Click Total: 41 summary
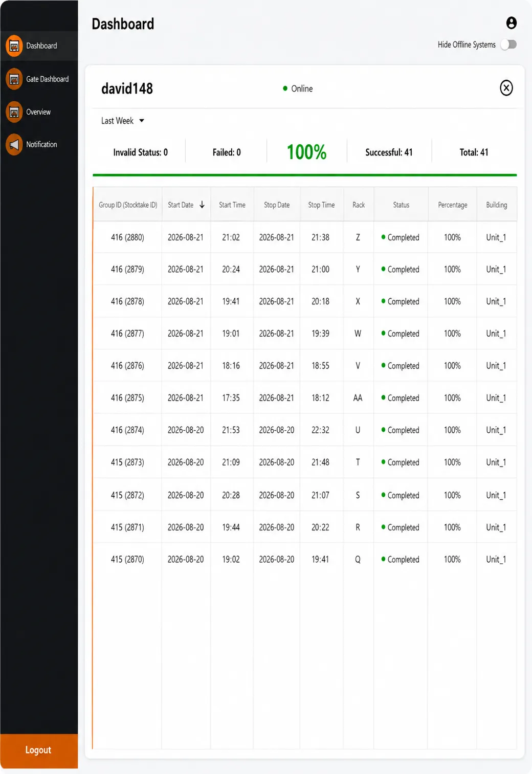Image resolution: width=532 pixels, height=774 pixels. click(x=474, y=152)
